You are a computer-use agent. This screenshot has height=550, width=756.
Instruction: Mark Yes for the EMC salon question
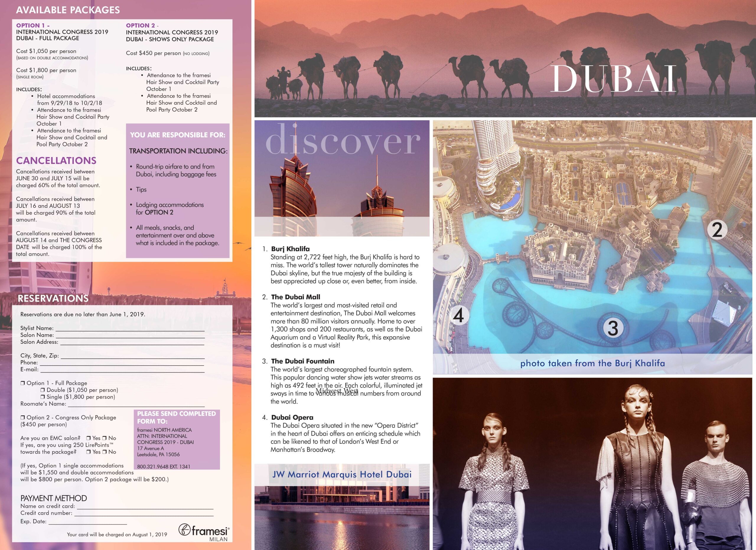tap(88, 438)
